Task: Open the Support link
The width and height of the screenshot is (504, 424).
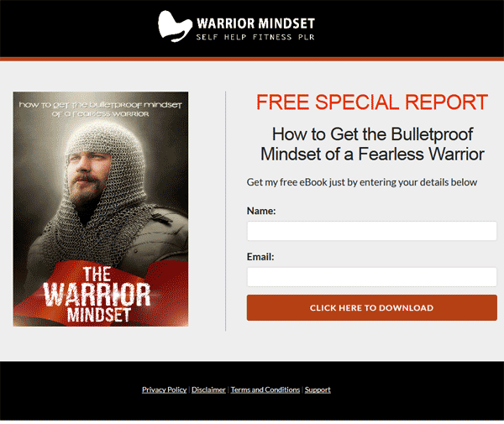Action: 318,390
